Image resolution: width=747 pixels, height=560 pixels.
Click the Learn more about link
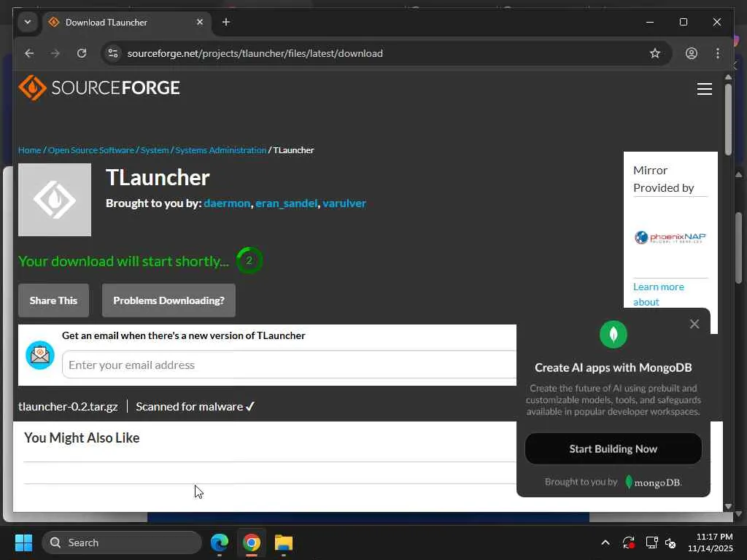pos(659,295)
